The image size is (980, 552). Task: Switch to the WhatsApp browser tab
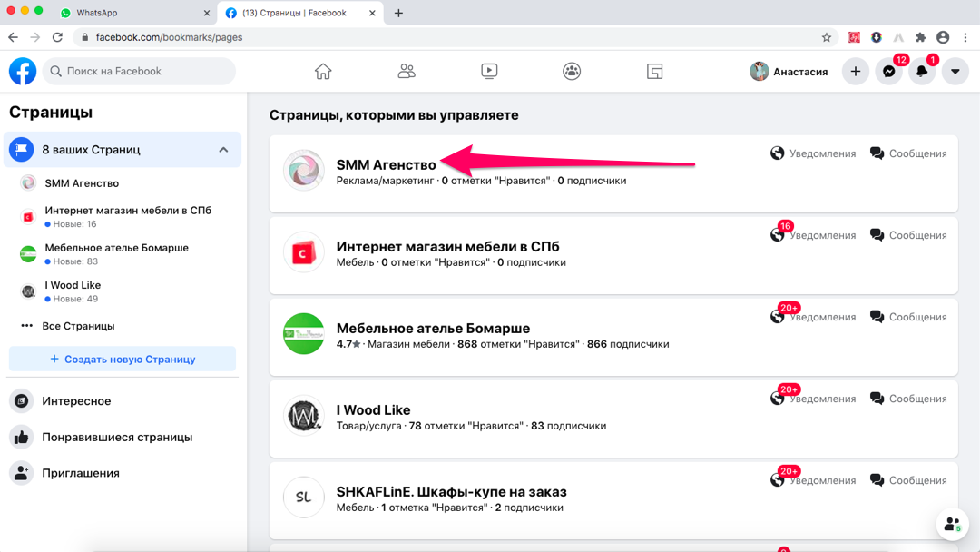[x=134, y=13]
